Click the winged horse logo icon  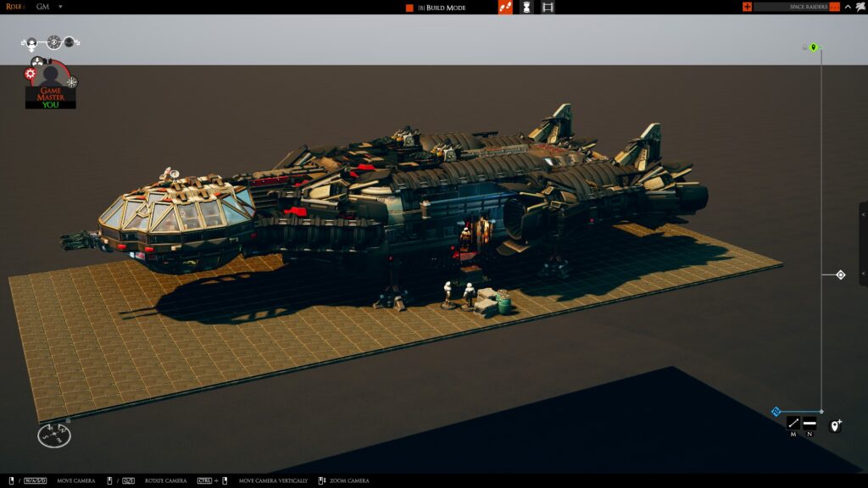pyautogui.click(x=860, y=7)
